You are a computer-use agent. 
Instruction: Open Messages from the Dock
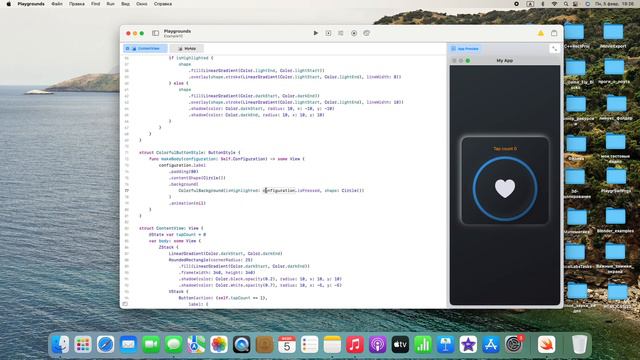tap(173, 344)
